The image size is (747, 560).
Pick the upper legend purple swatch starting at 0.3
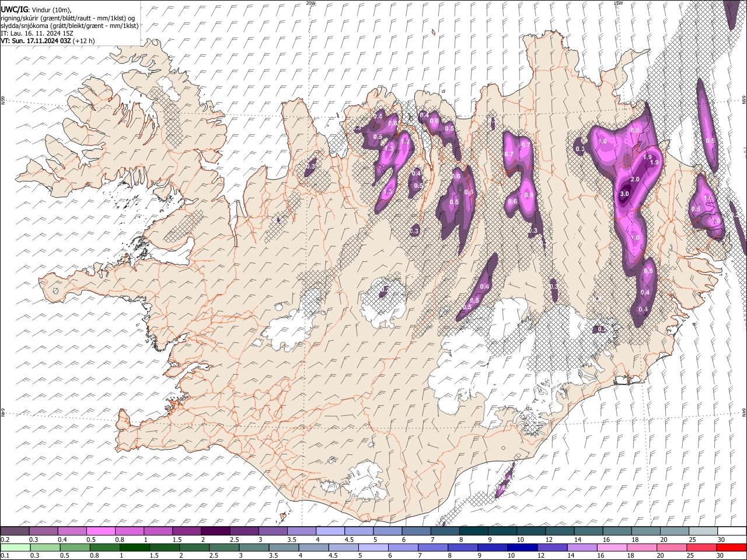pos(43,531)
